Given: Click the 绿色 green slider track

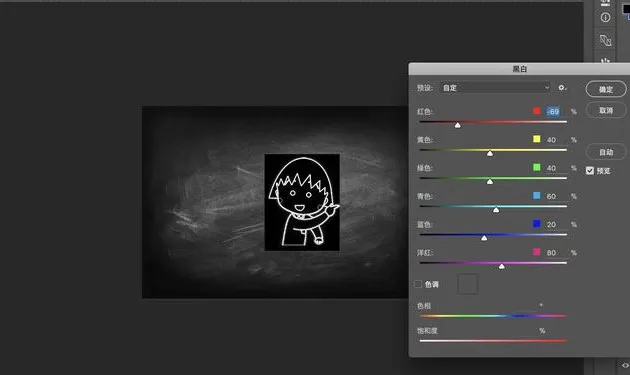Looking at the screenshot, I should [x=493, y=178].
